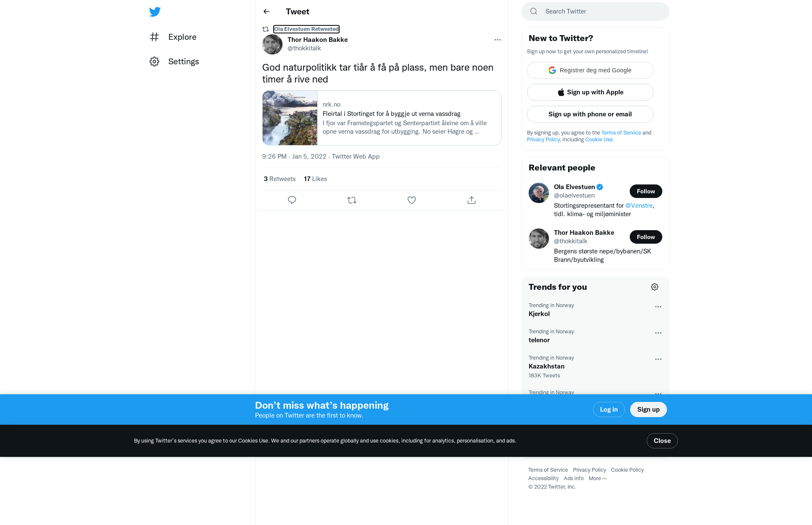Open the tweet's three-dot more menu
The width and height of the screenshot is (812, 525).
coord(497,40)
